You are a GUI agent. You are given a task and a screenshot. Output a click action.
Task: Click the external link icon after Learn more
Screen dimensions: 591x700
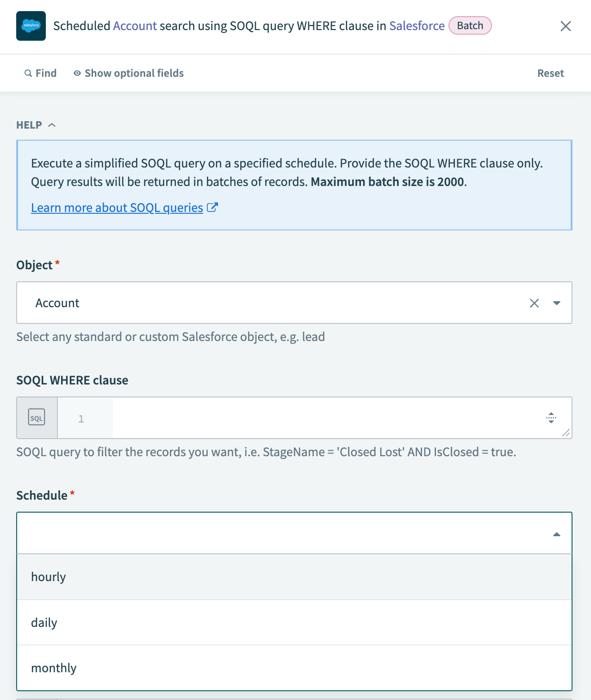point(213,207)
